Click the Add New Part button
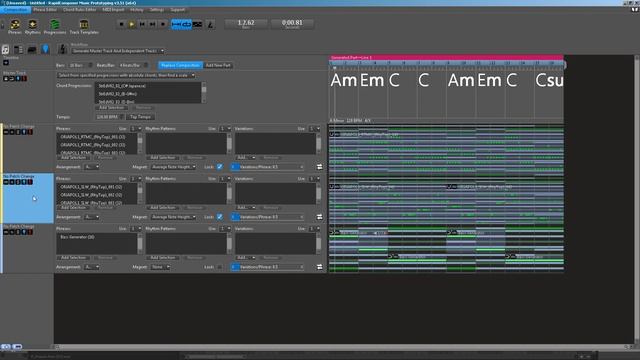Viewport: 640px width, 360px height. [218, 65]
